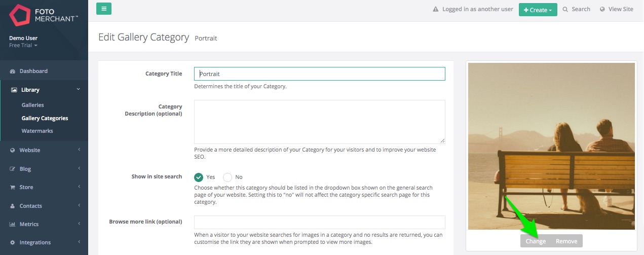Click the Metrics bar chart icon

pyautogui.click(x=13, y=225)
